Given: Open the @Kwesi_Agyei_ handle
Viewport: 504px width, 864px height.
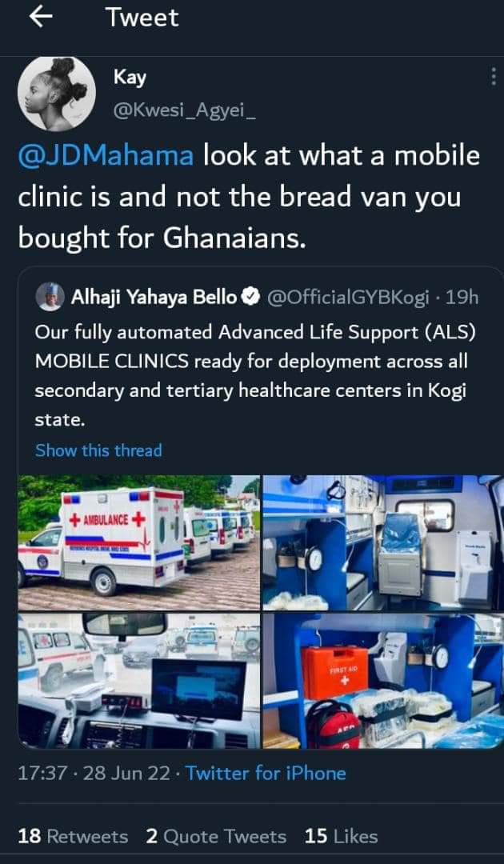Looking at the screenshot, I should point(185,112).
